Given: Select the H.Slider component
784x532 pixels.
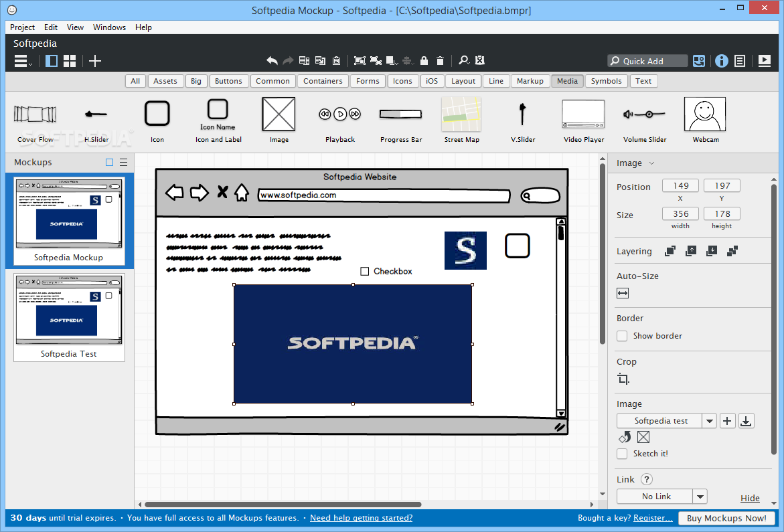Looking at the screenshot, I should (96, 121).
